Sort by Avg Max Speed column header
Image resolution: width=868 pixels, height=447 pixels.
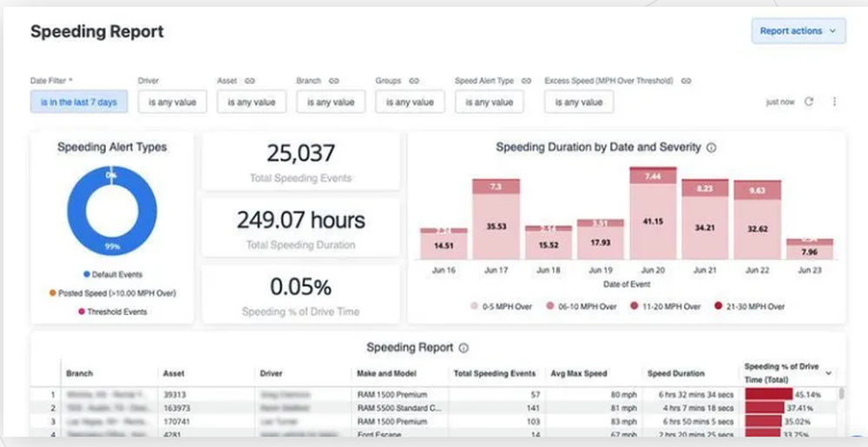click(x=594, y=373)
